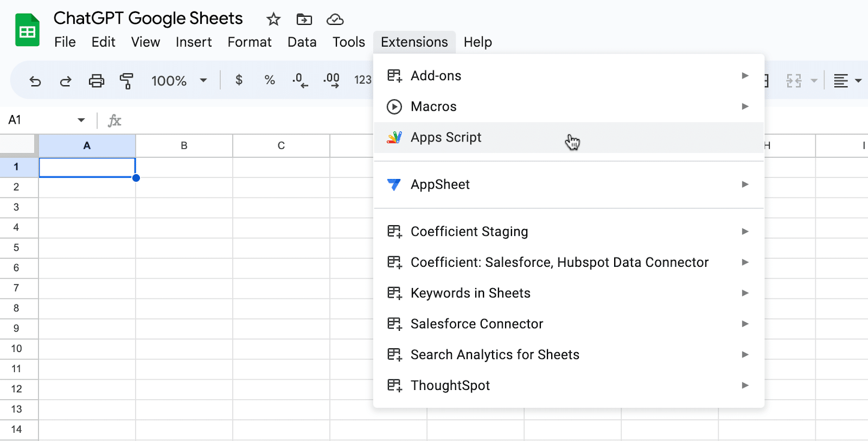The height and width of the screenshot is (441, 868).
Task: Click the Undo arrow
Action: (x=35, y=81)
